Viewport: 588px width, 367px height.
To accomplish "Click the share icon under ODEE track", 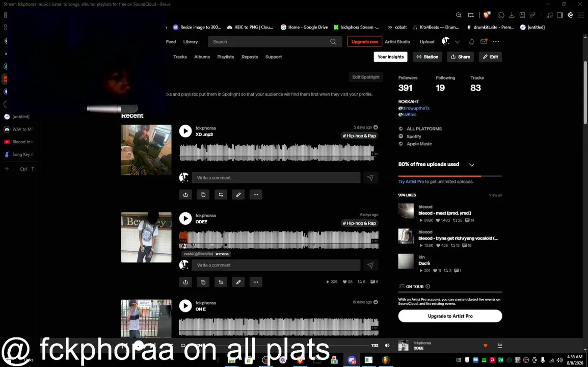I will coord(185,282).
